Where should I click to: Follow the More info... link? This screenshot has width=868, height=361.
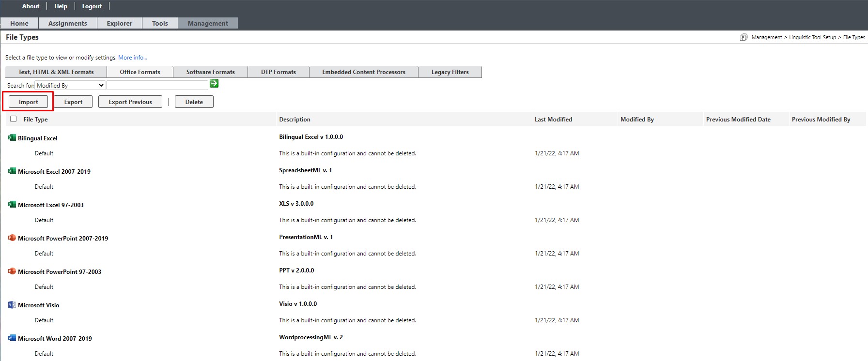pyautogui.click(x=133, y=58)
